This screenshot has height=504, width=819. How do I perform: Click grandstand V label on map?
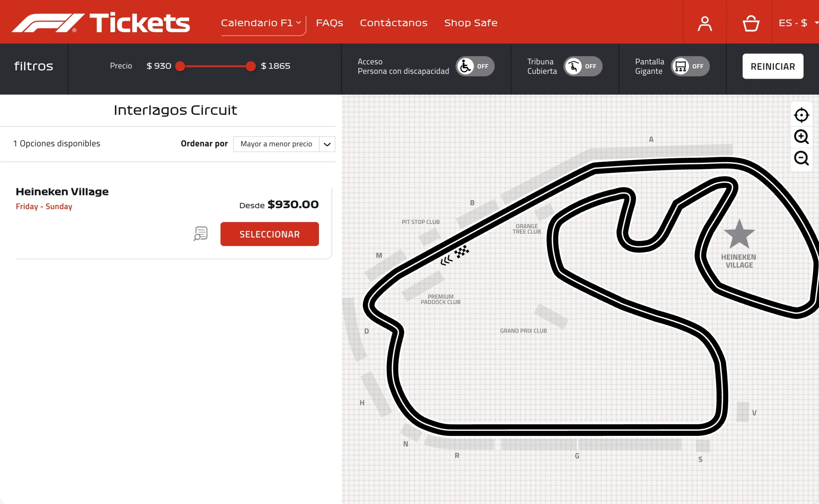click(754, 413)
